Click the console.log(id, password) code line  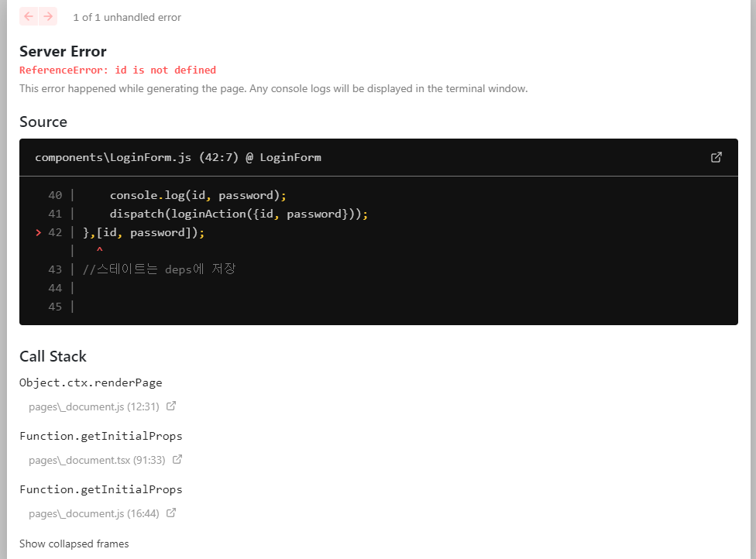coord(198,195)
